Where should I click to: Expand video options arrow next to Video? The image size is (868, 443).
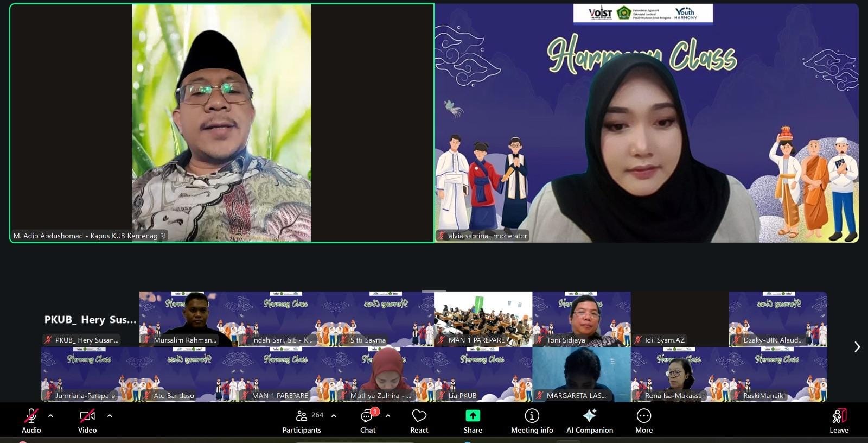(110, 416)
